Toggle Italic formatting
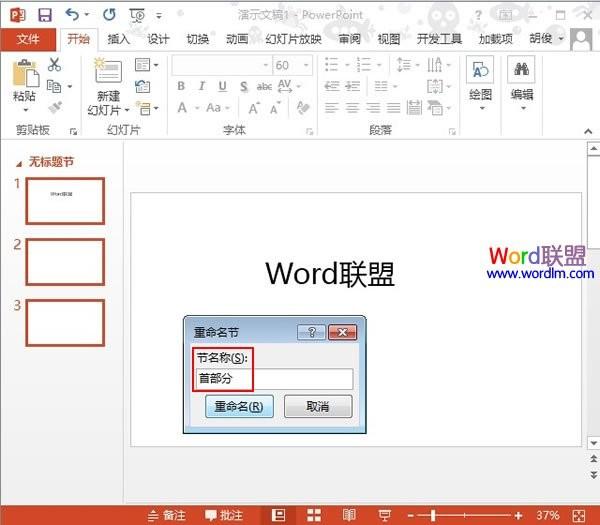This screenshot has height=525, width=600. point(202,86)
